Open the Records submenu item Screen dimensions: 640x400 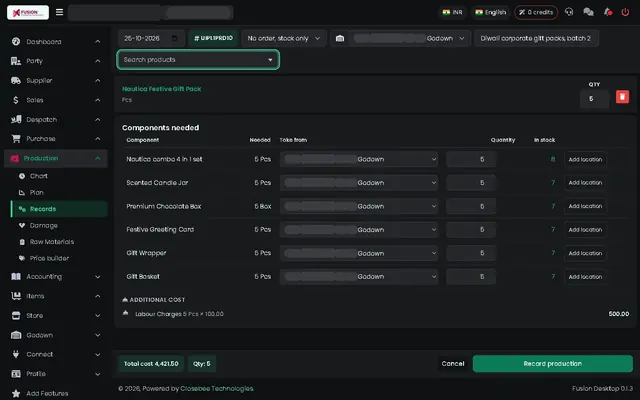point(60,209)
